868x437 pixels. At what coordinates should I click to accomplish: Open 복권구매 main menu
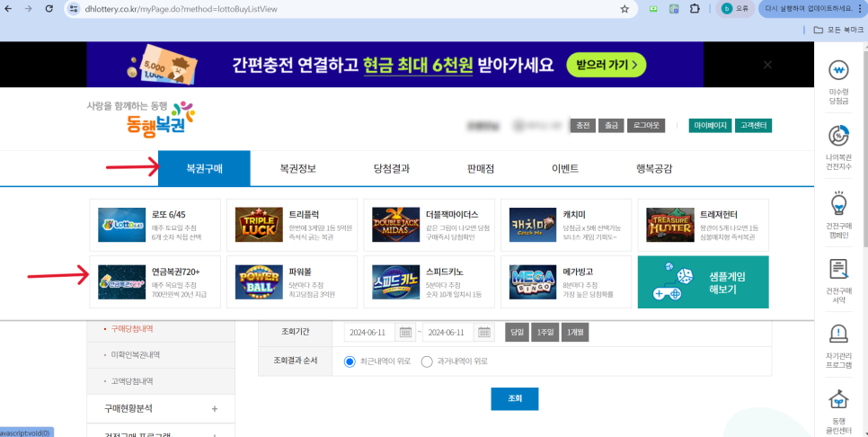[x=204, y=169]
